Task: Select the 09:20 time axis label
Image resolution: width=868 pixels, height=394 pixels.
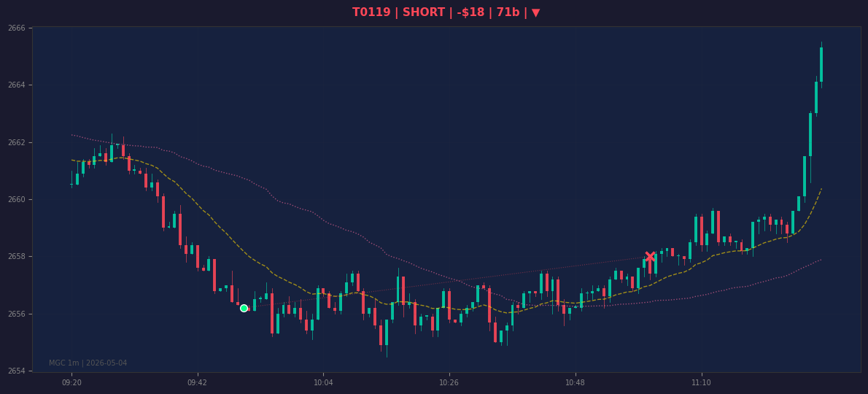Action: coord(72,382)
